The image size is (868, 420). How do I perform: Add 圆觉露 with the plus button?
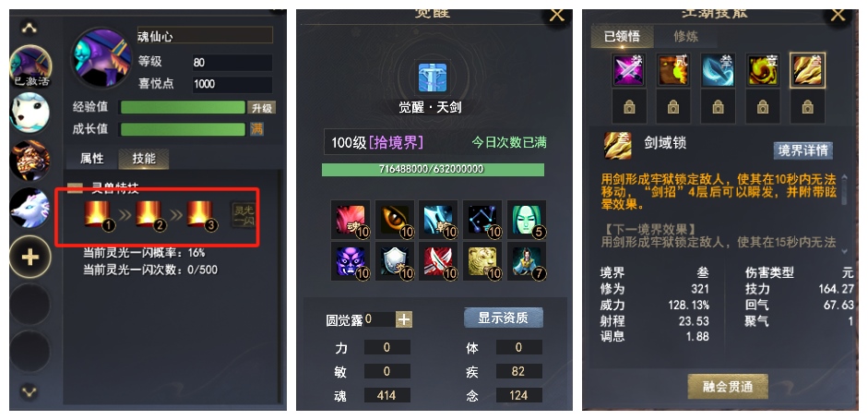[x=404, y=319]
